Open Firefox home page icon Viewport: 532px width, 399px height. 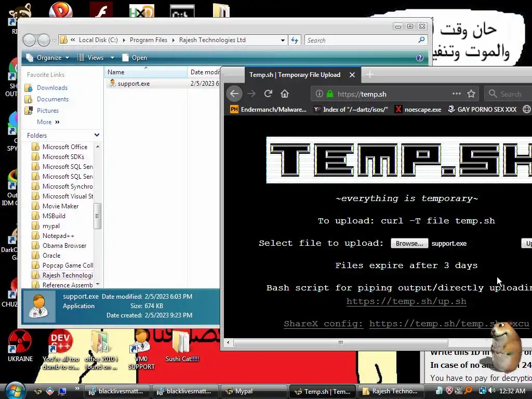(285, 94)
